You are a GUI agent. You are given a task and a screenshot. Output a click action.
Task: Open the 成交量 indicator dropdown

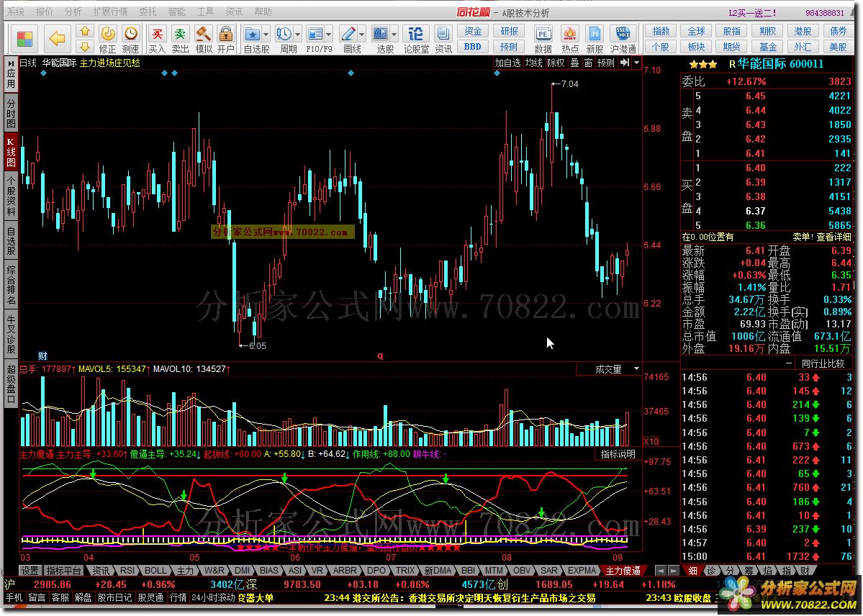[637, 369]
